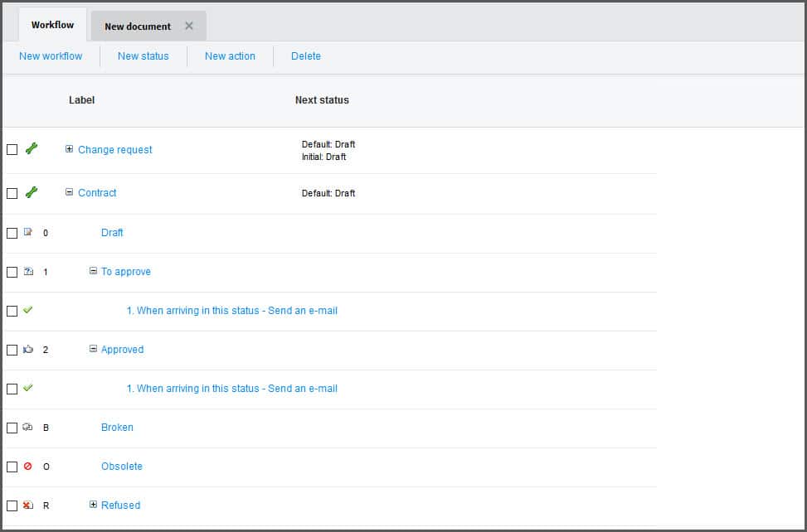
Task: Select the checkbox next to Draft status
Action: point(12,234)
